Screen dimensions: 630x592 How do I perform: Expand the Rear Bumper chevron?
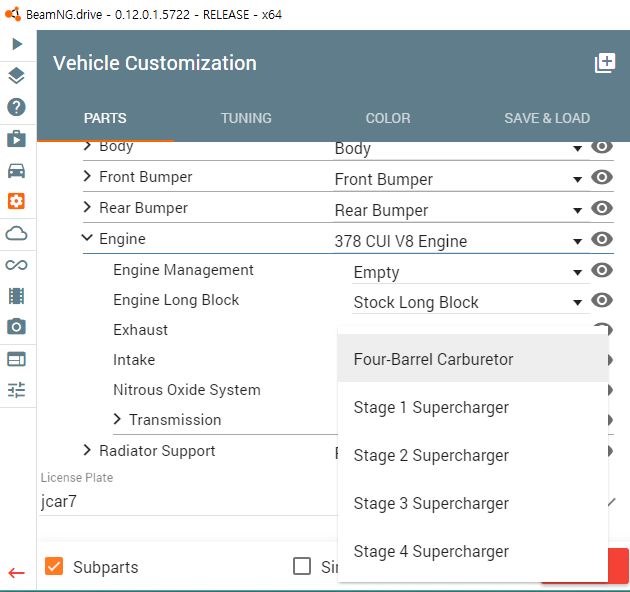[x=87, y=207]
